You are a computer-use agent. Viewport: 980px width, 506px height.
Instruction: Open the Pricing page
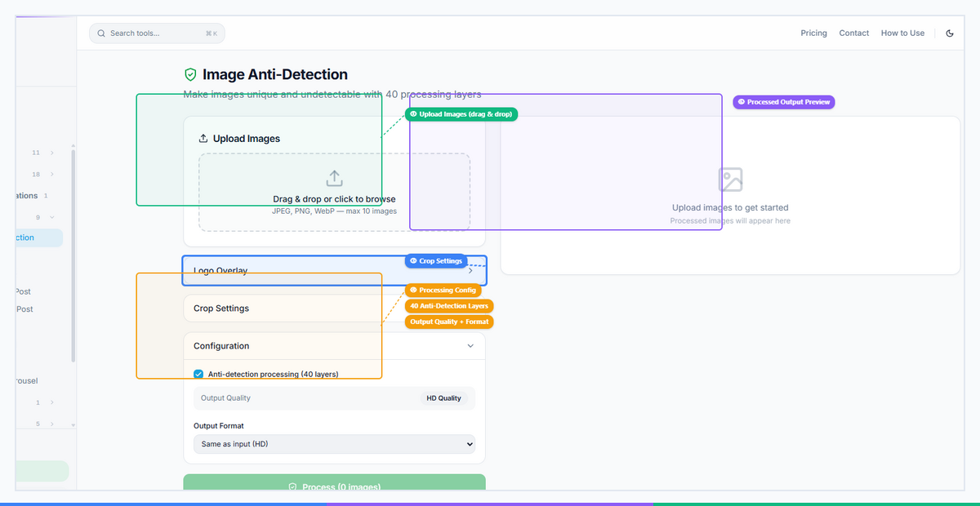tap(813, 33)
